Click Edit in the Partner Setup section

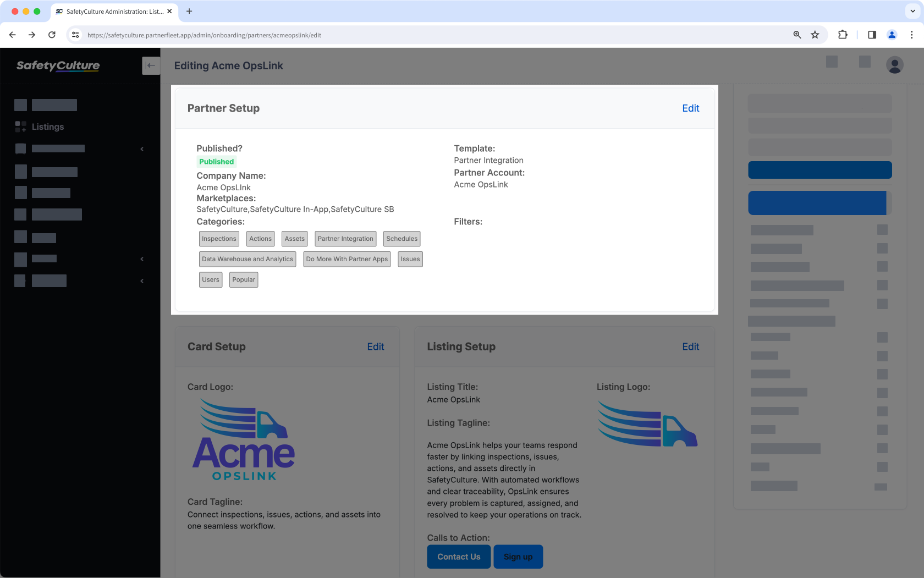691,108
